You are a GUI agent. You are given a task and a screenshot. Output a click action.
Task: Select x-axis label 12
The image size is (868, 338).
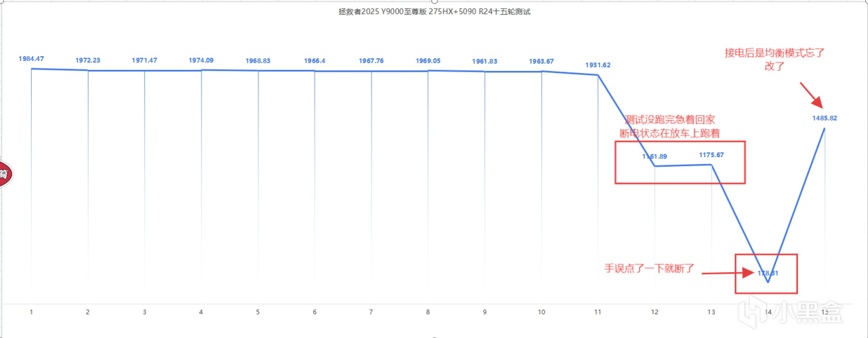(654, 312)
